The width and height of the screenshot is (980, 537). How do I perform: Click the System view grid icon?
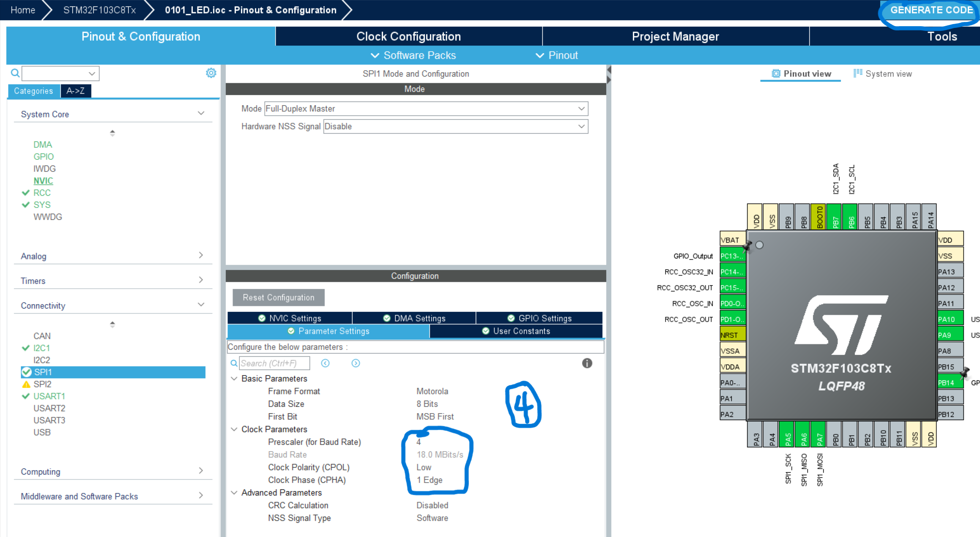pos(858,73)
